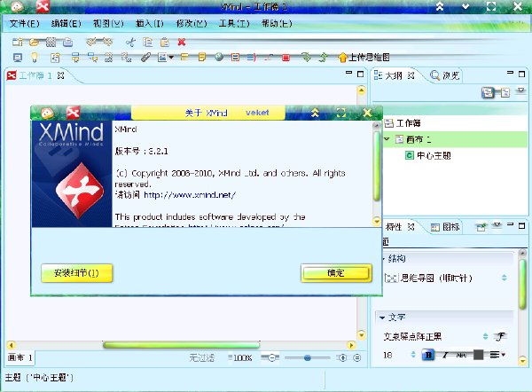The height and width of the screenshot is (392, 532).
Task: Open the 插入(I) menu
Action: click(x=150, y=23)
